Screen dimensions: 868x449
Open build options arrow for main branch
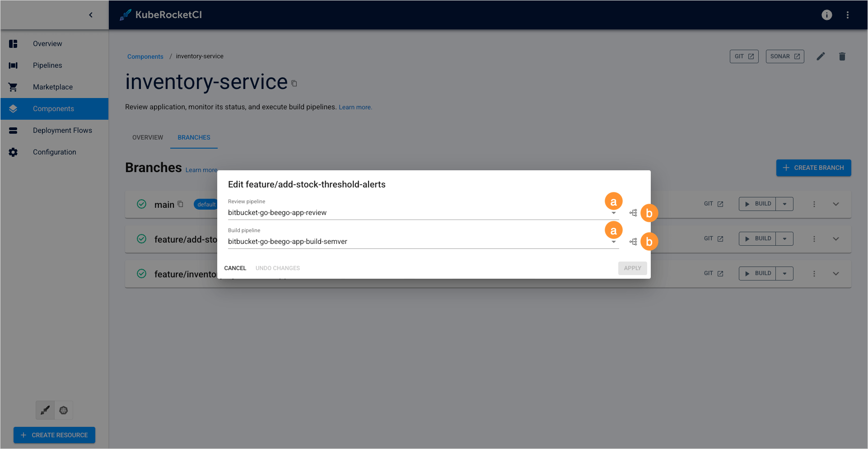coord(784,204)
